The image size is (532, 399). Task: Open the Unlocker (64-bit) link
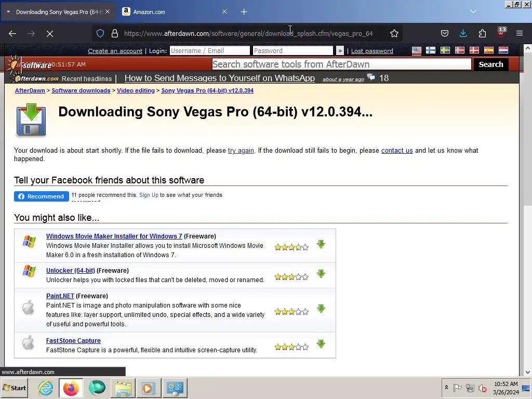(71, 270)
